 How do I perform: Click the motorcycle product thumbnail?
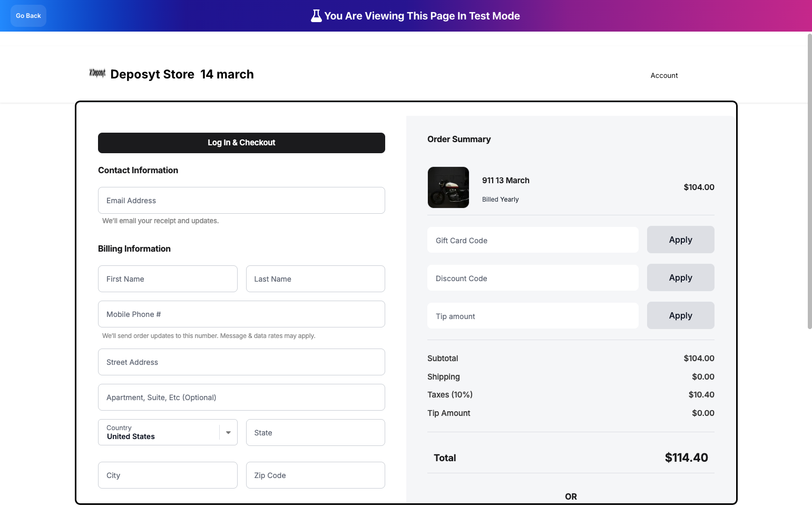click(x=448, y=187)
